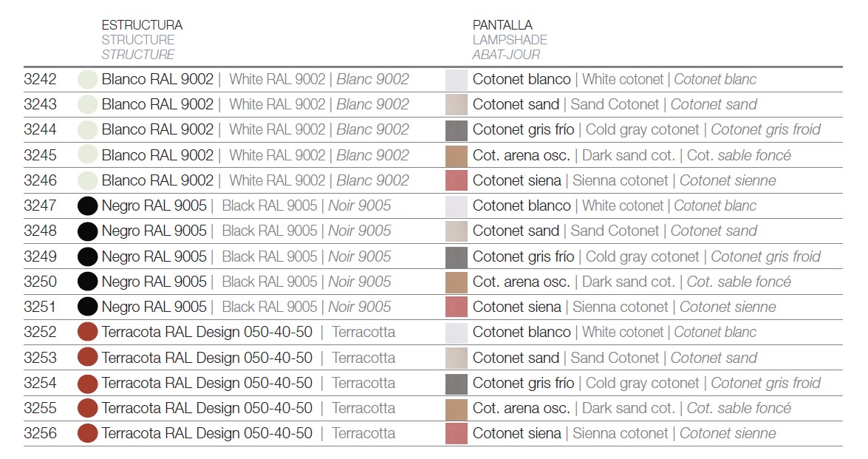Select 'Negro RAL 9005' text in row 3248
The width and height of the screenshot is (868, 459).
[x=154, y=231]
